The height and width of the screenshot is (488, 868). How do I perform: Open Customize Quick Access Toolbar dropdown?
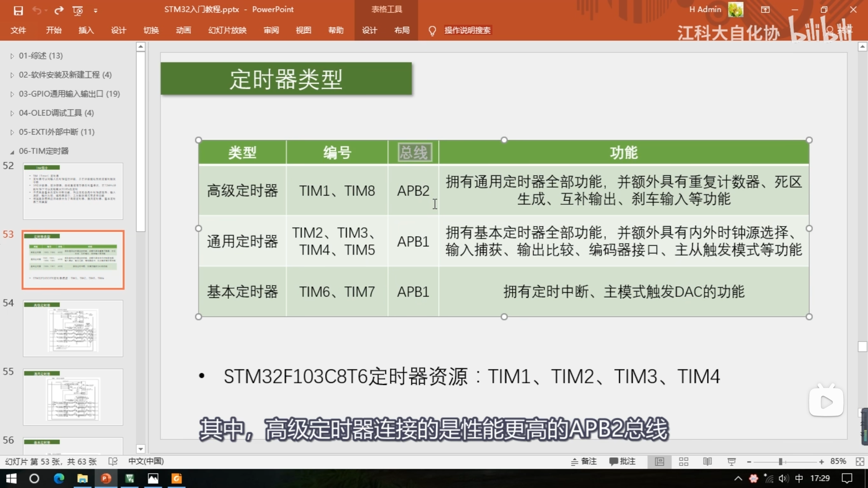[x=96, y=11]
